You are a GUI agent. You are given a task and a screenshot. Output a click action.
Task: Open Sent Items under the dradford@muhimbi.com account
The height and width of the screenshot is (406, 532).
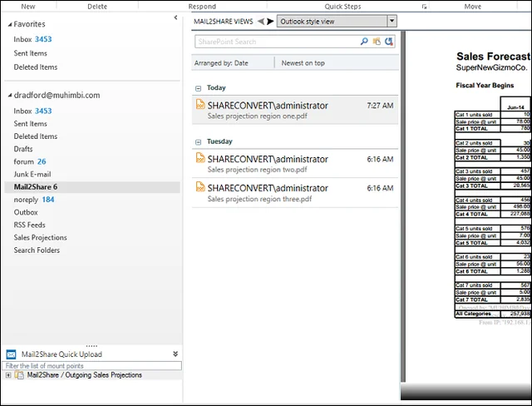click(30, 124)
